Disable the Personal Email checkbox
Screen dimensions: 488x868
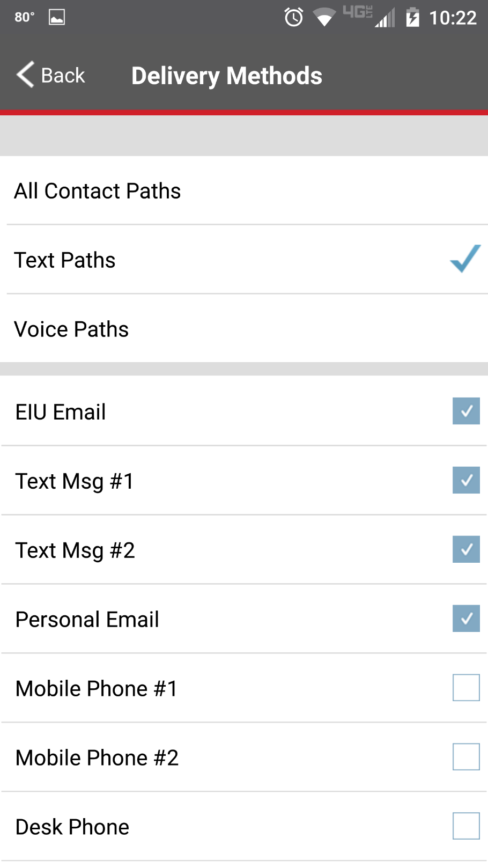point(466,619)
